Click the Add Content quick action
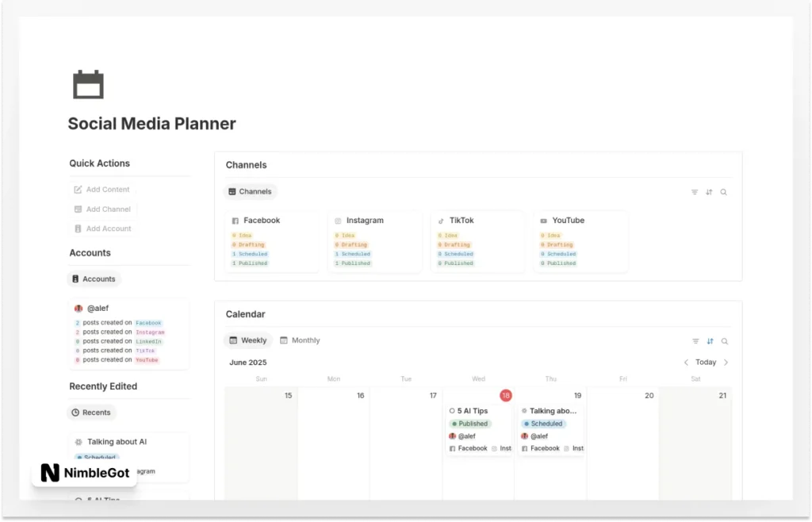Screen dimensions: 812x522 tap(101, 189)
